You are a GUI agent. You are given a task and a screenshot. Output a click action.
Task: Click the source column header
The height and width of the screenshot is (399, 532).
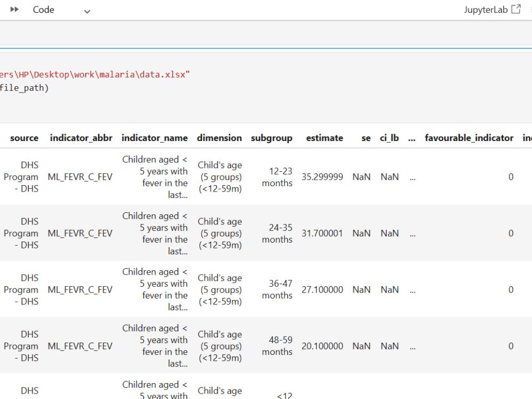click(24, 138)
